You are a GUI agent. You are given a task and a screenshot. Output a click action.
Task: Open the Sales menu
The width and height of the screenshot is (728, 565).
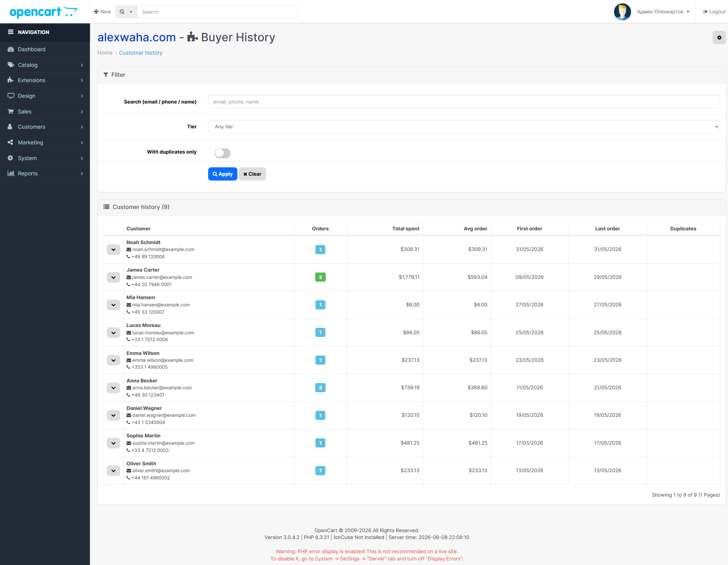[x=45, y=112]
